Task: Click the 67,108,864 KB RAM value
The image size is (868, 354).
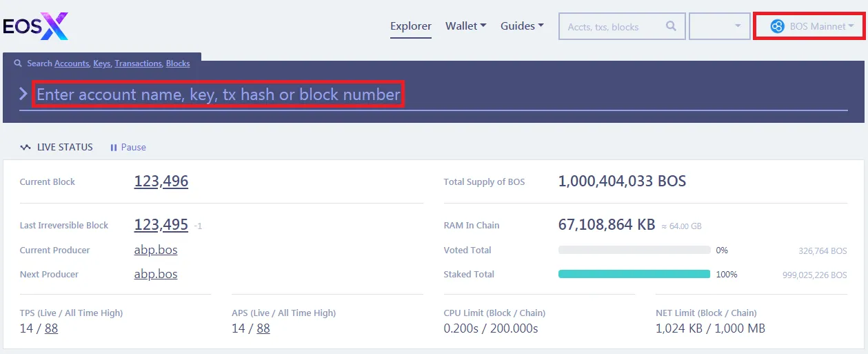Action: pyautogui.click(x=607, y=225)
